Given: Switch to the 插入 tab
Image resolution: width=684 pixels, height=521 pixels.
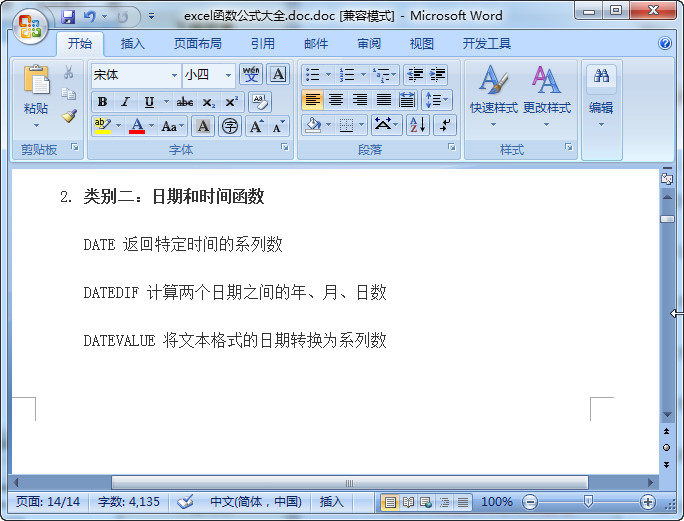Looking at the screenshot, I should click(133, 43).
